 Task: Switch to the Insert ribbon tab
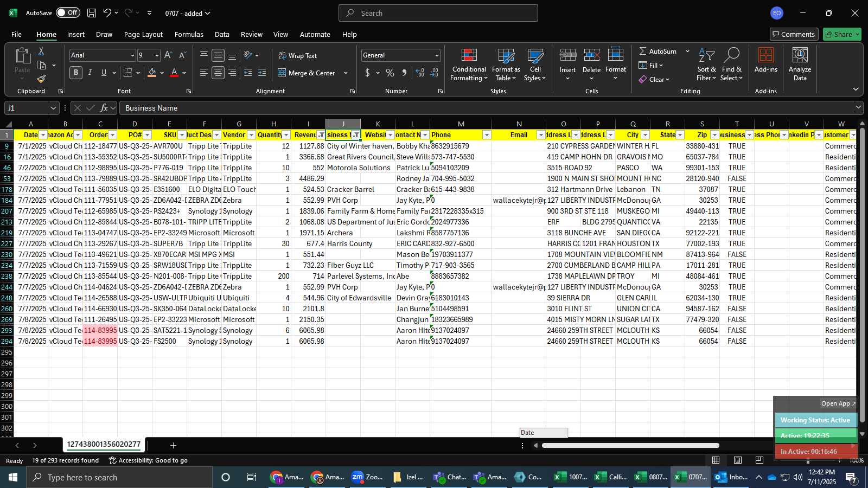76,34
